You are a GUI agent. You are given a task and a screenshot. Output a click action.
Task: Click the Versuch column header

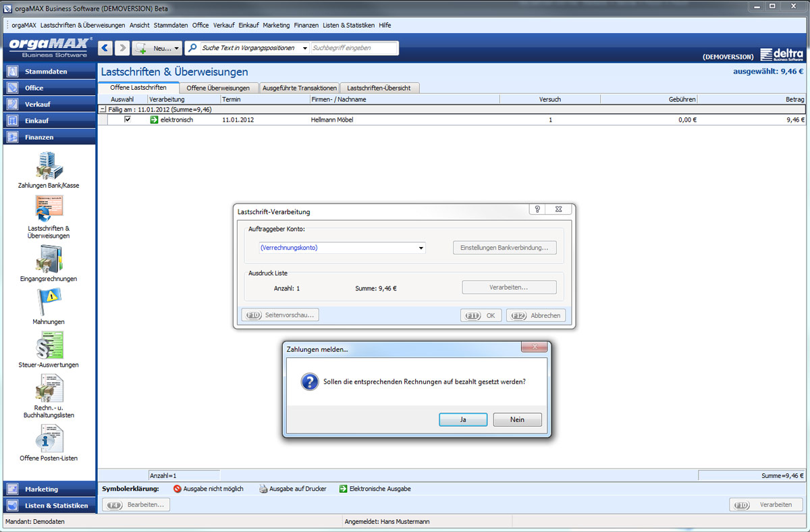click(x=550, y=99)
